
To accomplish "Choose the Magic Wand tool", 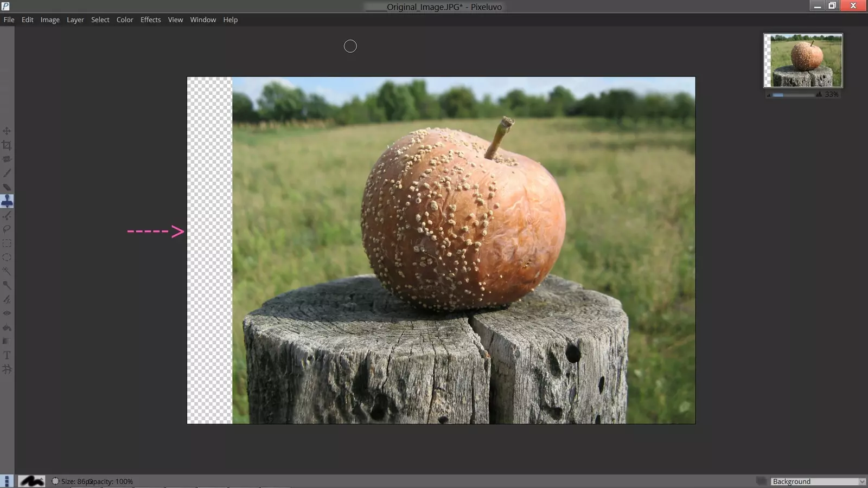I will pos(7,271).
